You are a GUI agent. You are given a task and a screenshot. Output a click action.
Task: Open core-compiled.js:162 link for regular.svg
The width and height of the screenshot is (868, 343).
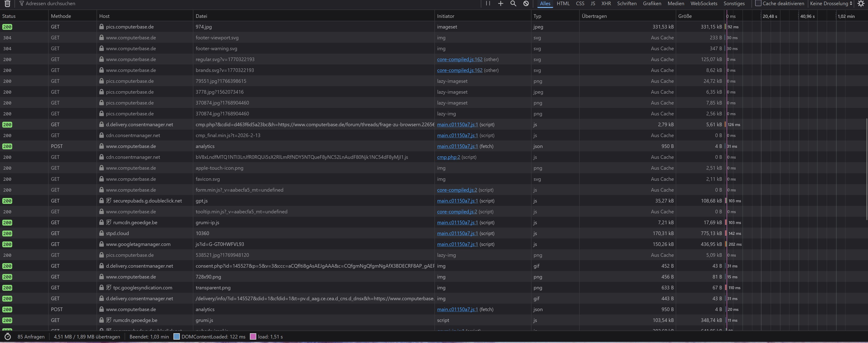pyautogui.click(x=459, y=59)
